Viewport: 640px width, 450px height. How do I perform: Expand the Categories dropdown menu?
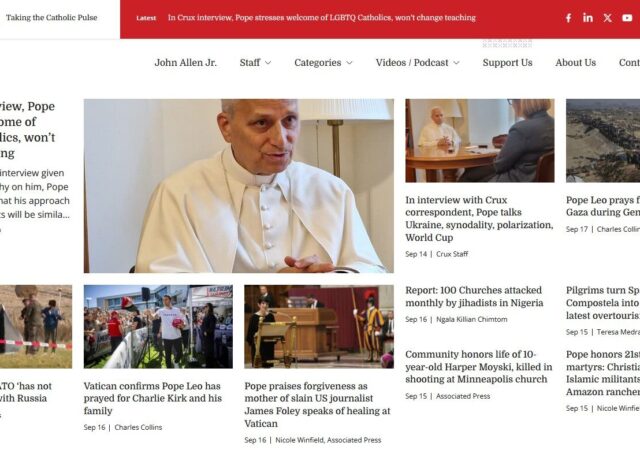[323, 62]
